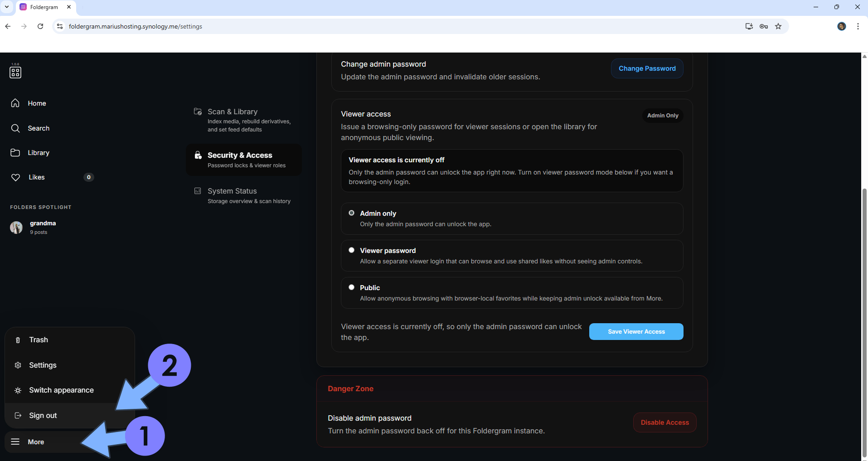
Task: Click Switch appearance sun icon
Action: [18, 390]
